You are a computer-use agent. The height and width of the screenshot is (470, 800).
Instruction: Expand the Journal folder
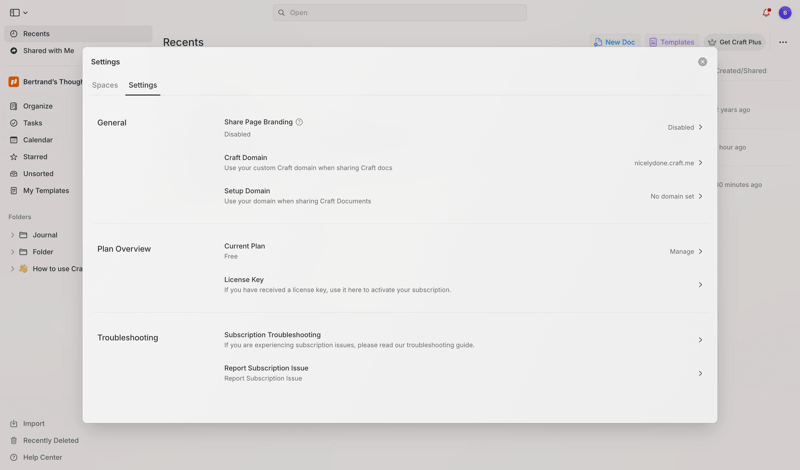(12, 235)
